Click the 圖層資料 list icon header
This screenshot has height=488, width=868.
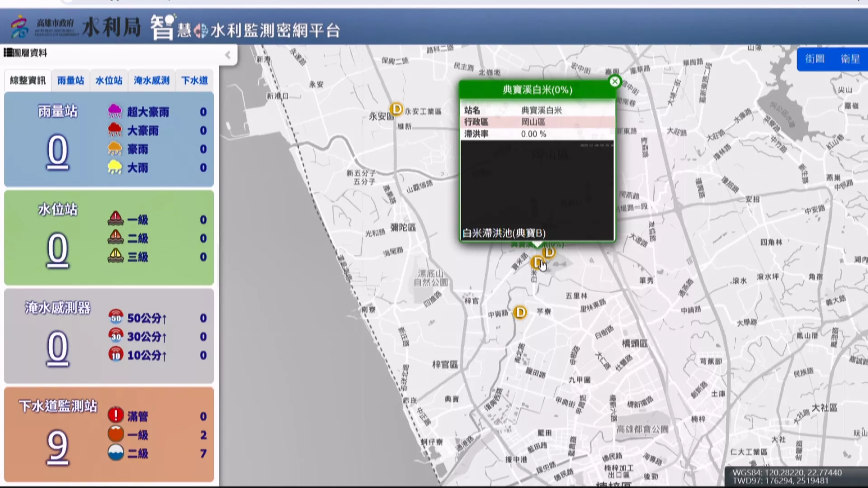coord(8,53)
